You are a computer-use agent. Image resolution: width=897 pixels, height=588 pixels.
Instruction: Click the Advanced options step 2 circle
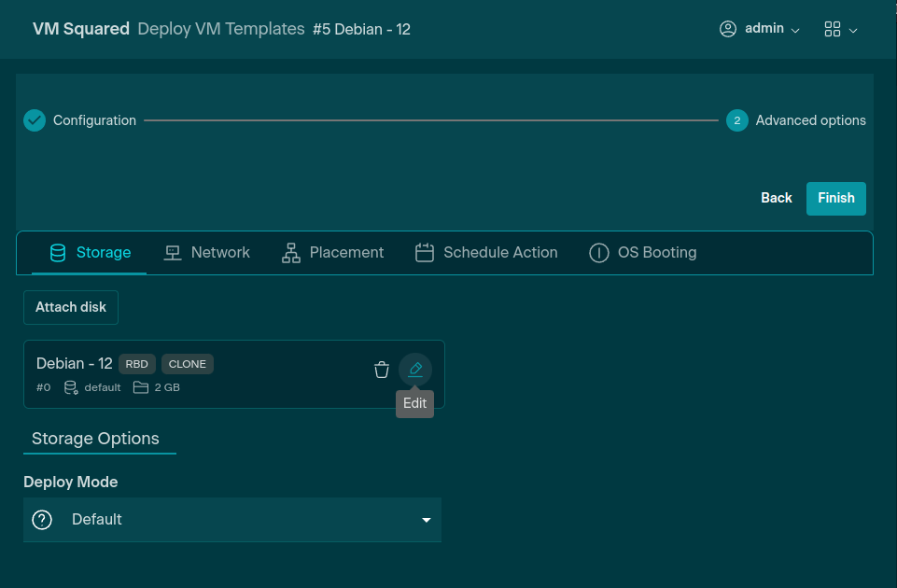click(x=736, y=120)
